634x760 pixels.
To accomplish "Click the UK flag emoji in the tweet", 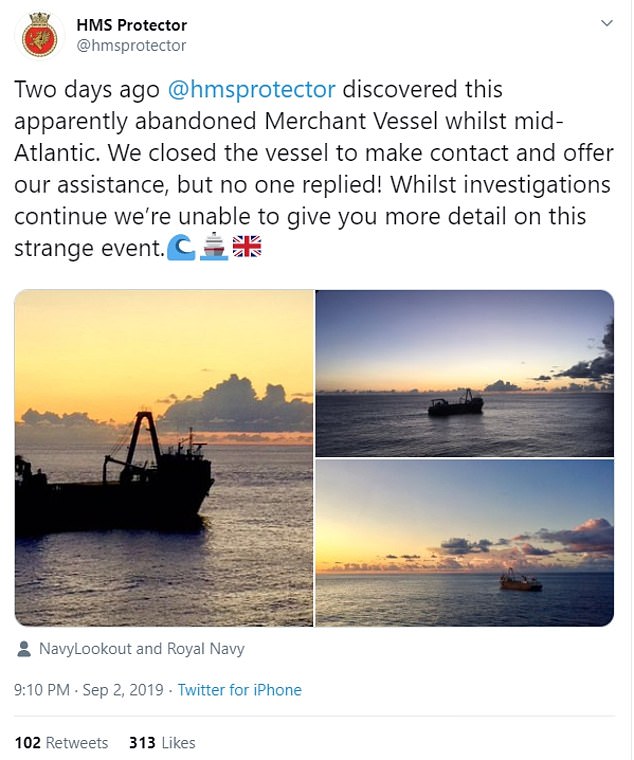I will 246,245.
